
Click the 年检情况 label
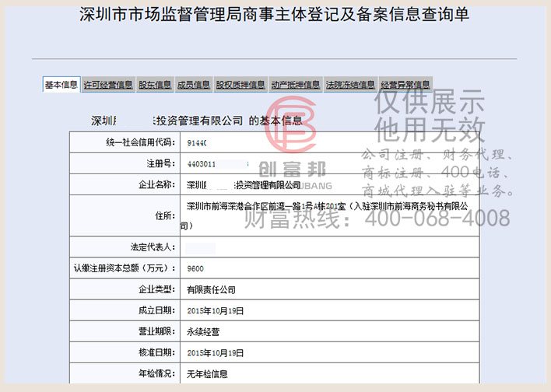click(156, 373)
